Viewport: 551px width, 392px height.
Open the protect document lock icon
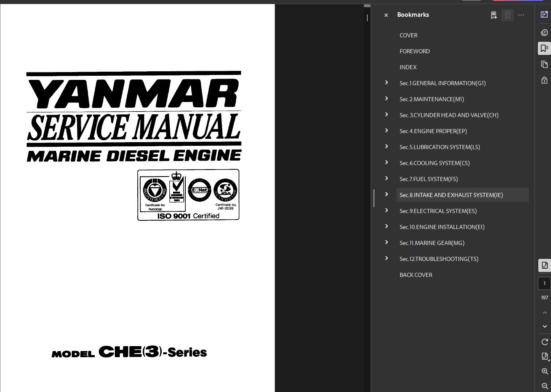tap(544, 80)
